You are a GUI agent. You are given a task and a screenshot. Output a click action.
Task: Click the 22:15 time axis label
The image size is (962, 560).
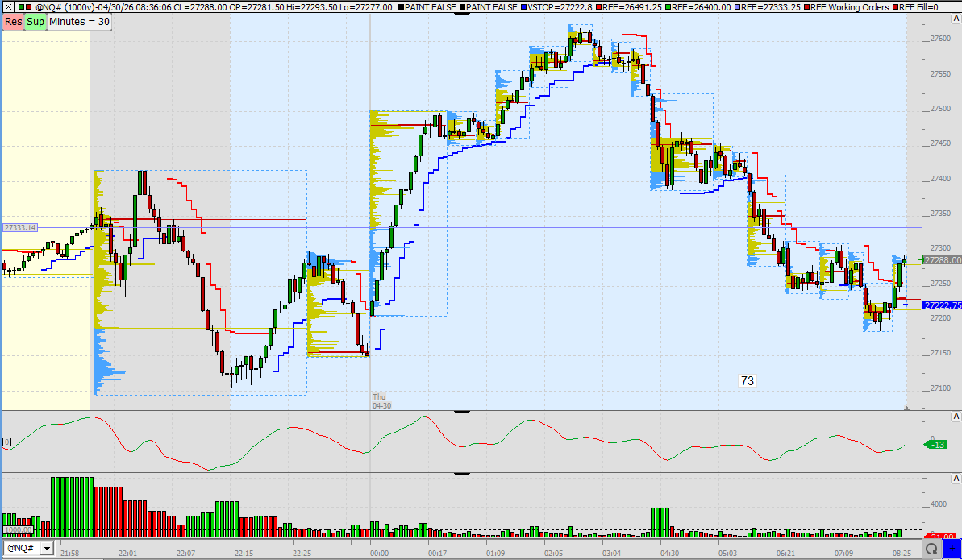pos(244,553)
